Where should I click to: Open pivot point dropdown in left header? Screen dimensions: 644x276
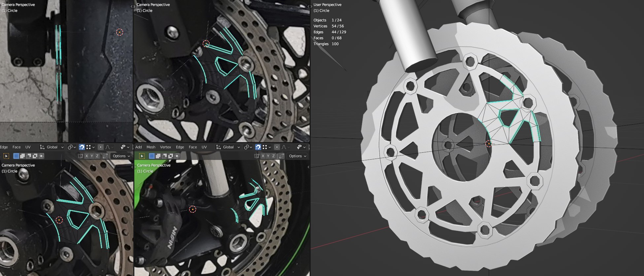[x=72, y=147]
